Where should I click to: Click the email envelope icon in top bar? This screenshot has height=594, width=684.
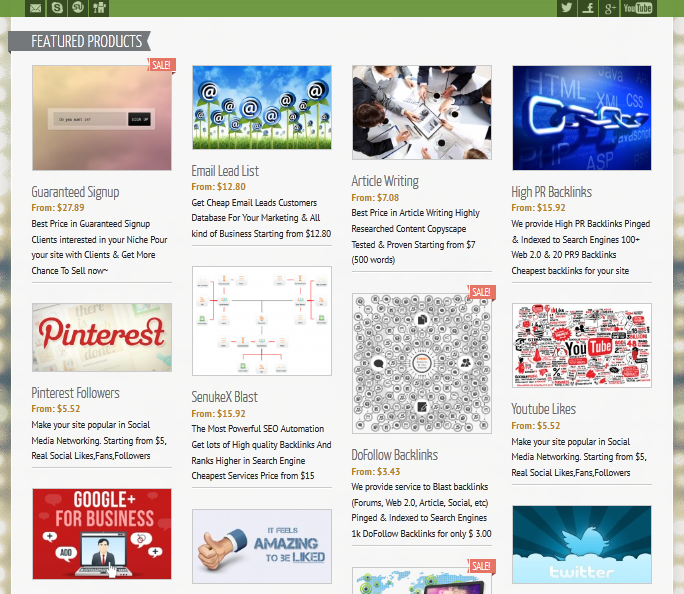pyautogui.click(x=35, y=8)
